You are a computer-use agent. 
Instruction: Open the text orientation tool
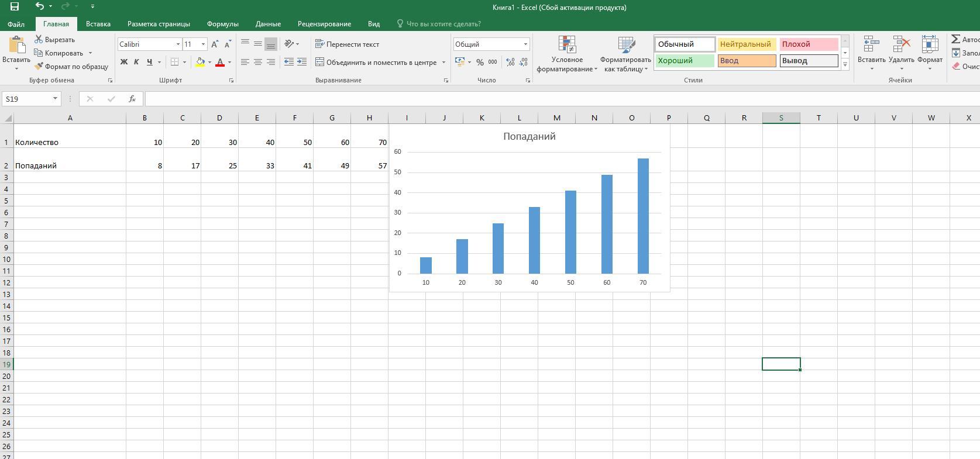coord(291,44)
